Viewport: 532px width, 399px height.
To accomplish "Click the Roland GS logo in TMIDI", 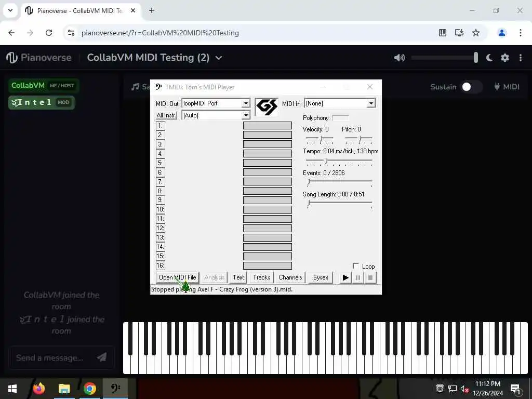I will coord(267,107).
